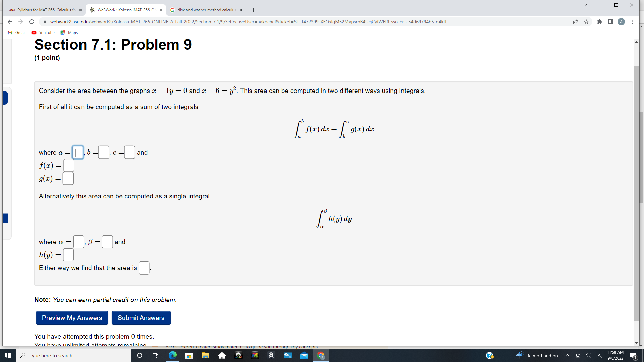This screenshot has width=644, height=362.
Task: Click the share icon in the address bar
Action: click(x=576, y=22)
